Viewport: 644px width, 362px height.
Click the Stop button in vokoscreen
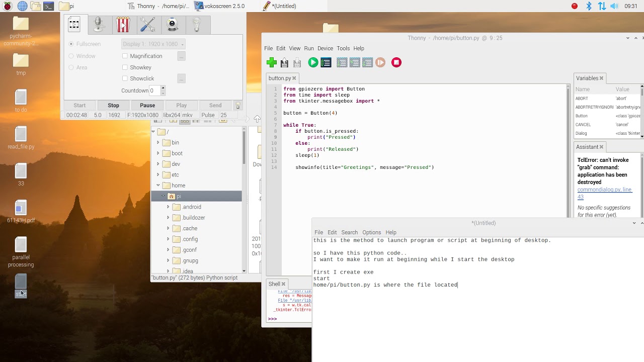coord(113,106)
